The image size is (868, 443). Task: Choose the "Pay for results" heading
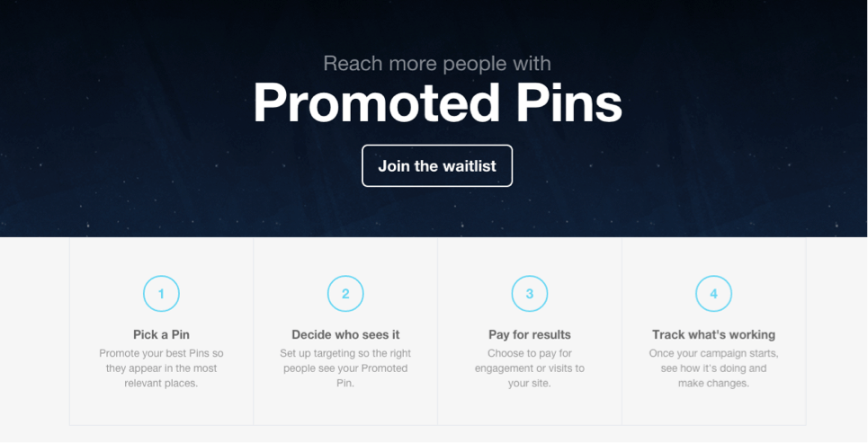(x=530, y=335)
